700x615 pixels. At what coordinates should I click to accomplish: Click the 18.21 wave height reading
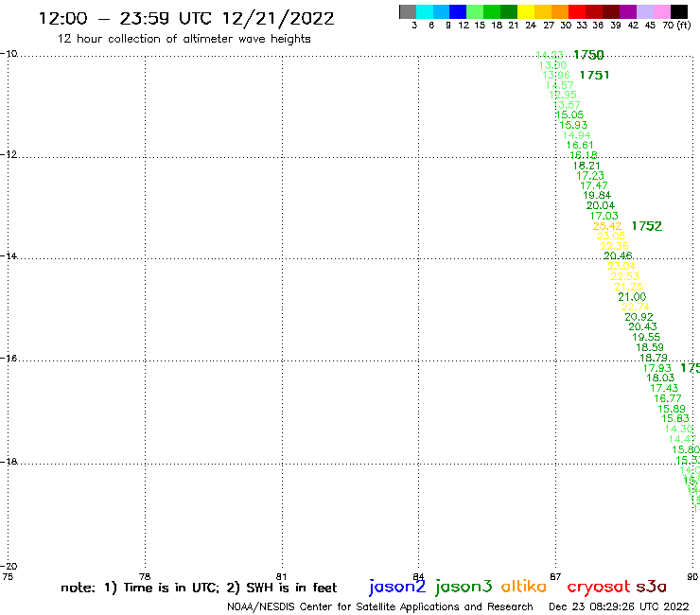tap(587, 166)
